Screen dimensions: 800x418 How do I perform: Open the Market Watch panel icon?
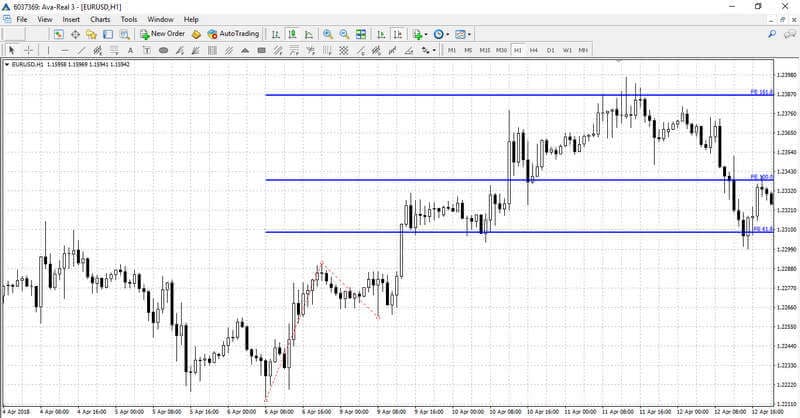coord(59,34)
